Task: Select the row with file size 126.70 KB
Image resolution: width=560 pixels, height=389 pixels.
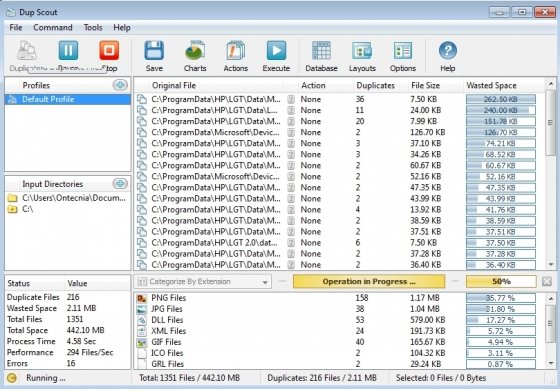Action: tap(340, 133)
